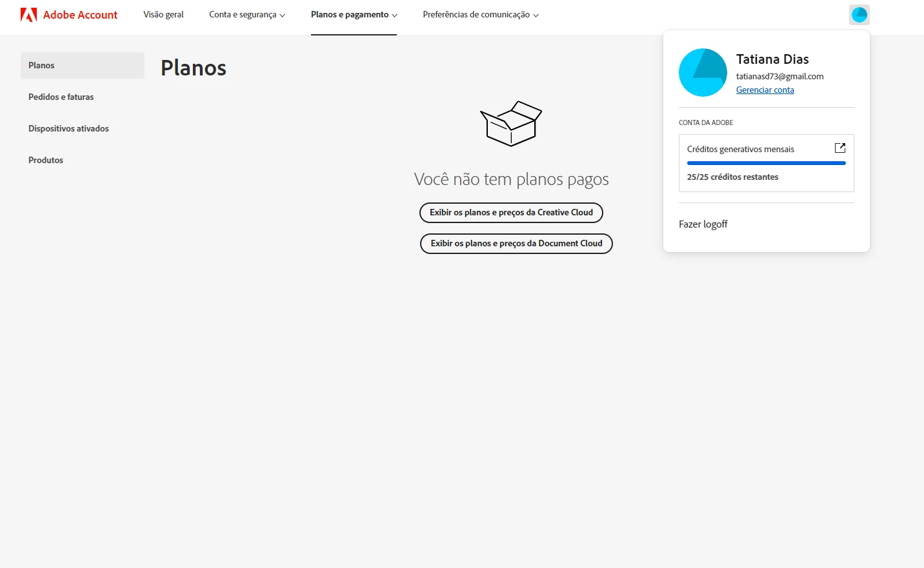
Task: Click the 25/25 créditos restantes text
Action: (732, 177)
